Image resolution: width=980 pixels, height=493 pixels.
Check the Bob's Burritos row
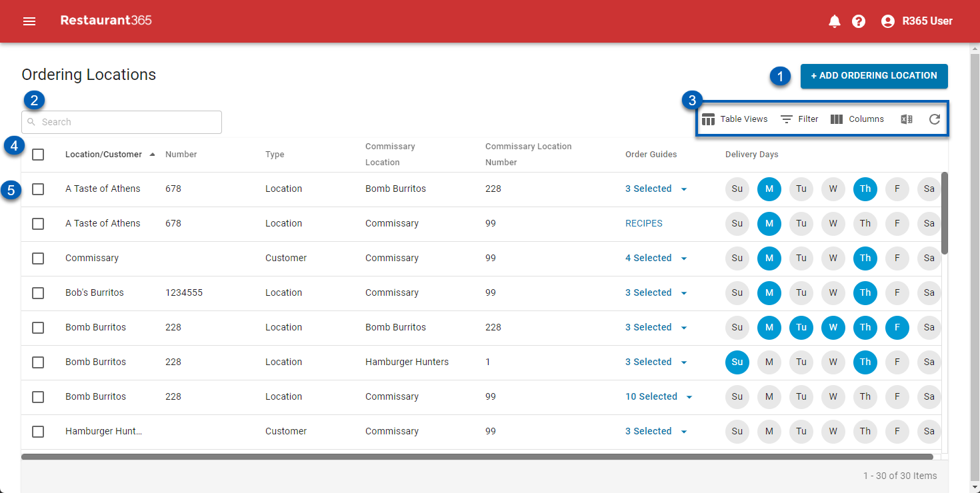pos(38,293)
